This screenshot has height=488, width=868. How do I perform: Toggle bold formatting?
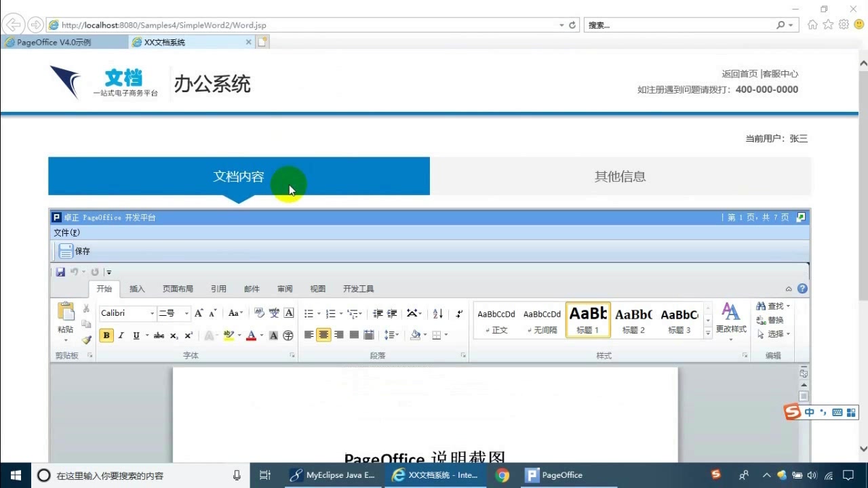click(x=106, y=335)
